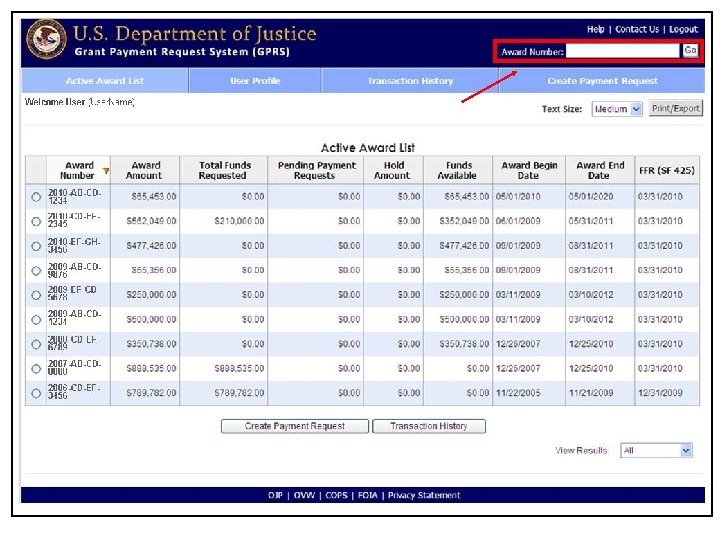Open the Transaction History tab
This screenshot has height=540, width=720.
pyautogui.click(x=410, y=81)
